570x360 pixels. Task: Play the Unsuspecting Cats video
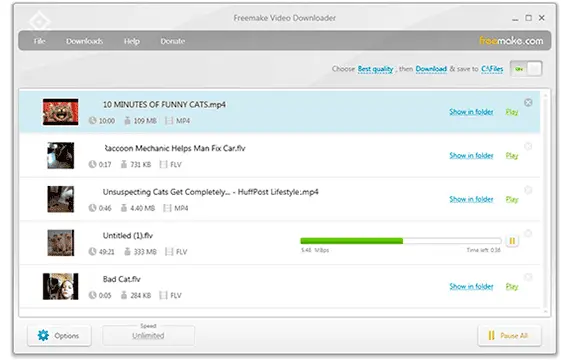pyautogui.click(x=512, y=199)
